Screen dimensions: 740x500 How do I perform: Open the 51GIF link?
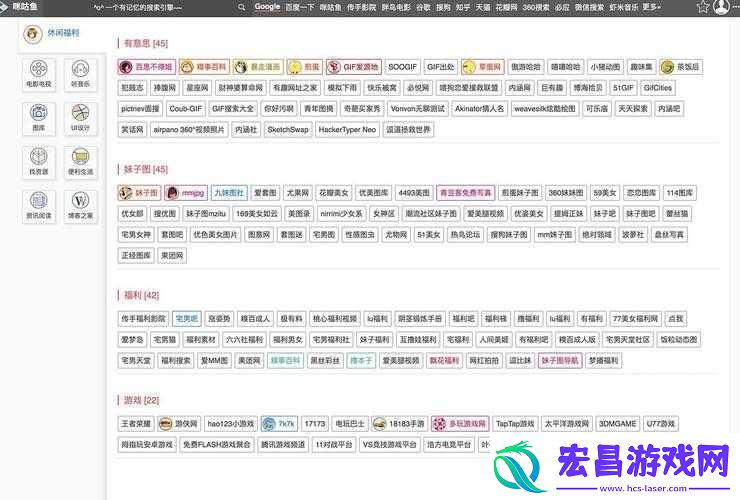point(623,88)
